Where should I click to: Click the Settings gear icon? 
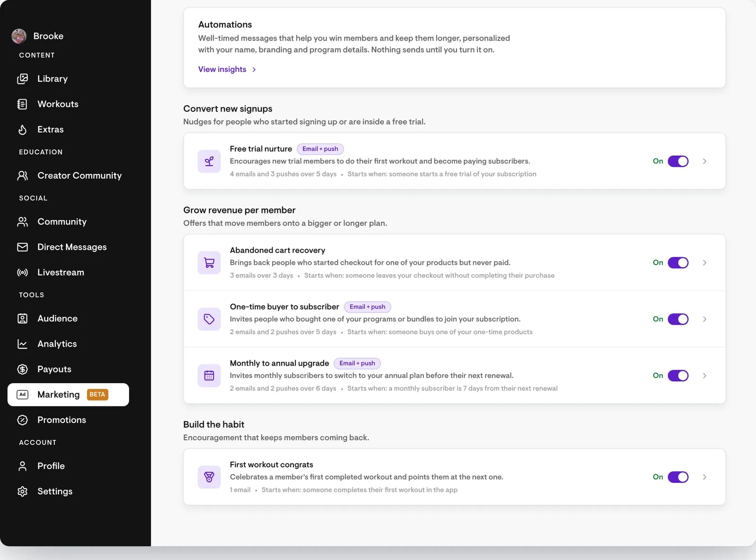[x=22, y=491]
